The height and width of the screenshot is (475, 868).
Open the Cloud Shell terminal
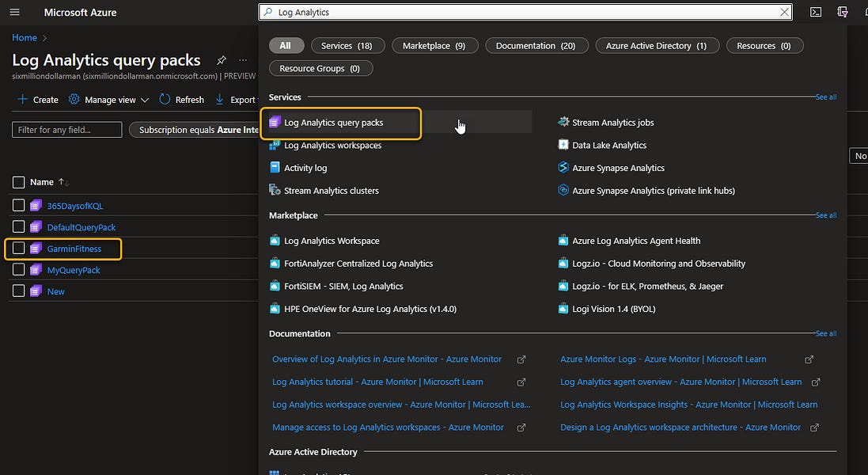pyautogui.click(x=816, y=12)
